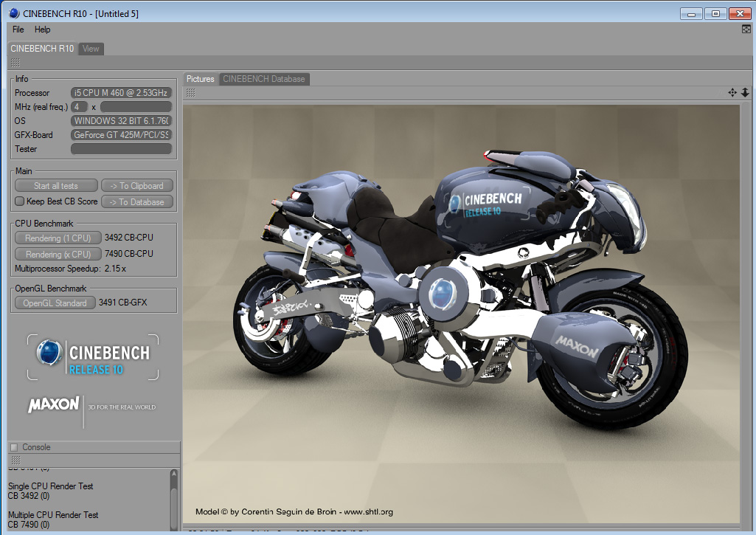Click the CB 3492 (0) console line
This screenshot has width=756, height=535.
click(29, 496)
